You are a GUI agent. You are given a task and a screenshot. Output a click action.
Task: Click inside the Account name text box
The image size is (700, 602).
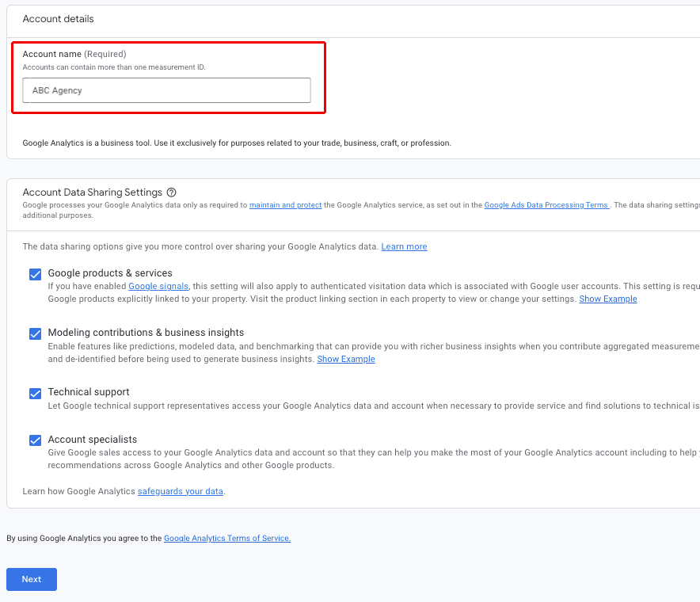click(166, 90)
